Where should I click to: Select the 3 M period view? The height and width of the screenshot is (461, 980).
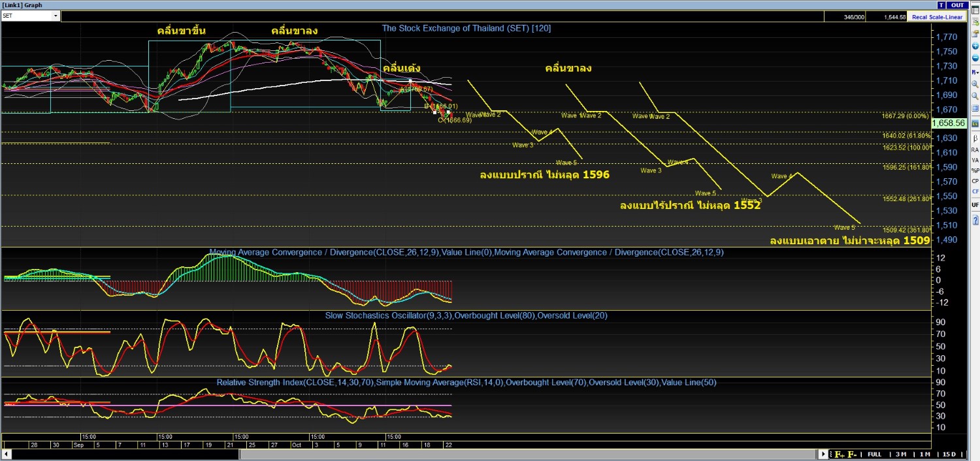[901, 454]
